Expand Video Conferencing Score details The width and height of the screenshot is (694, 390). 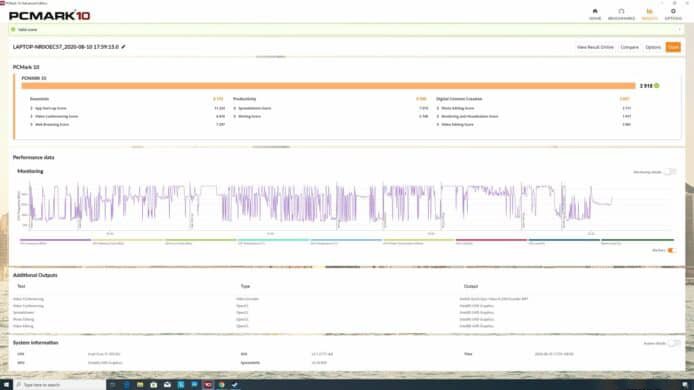[31, 116]
